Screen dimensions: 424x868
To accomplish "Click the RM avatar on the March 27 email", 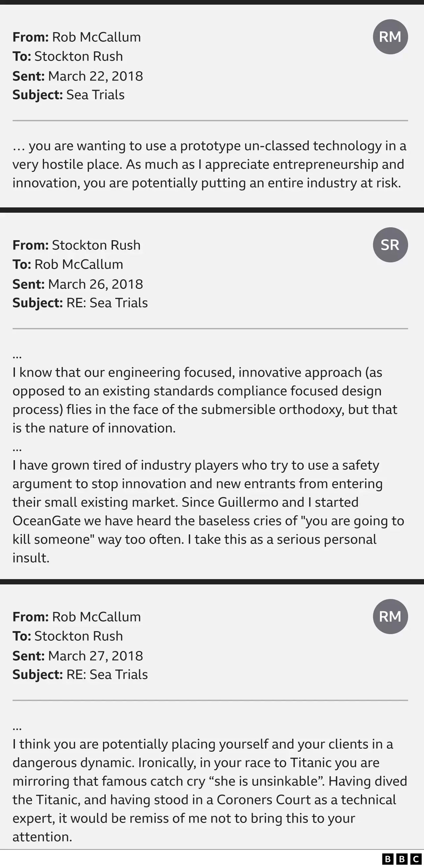I will pos(390,617).
